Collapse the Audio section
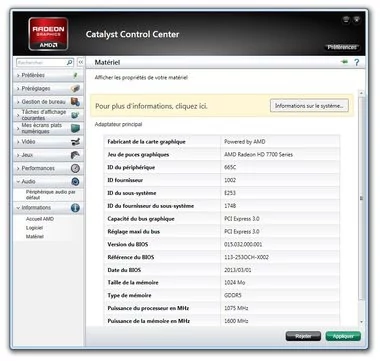 coord(18,182)
